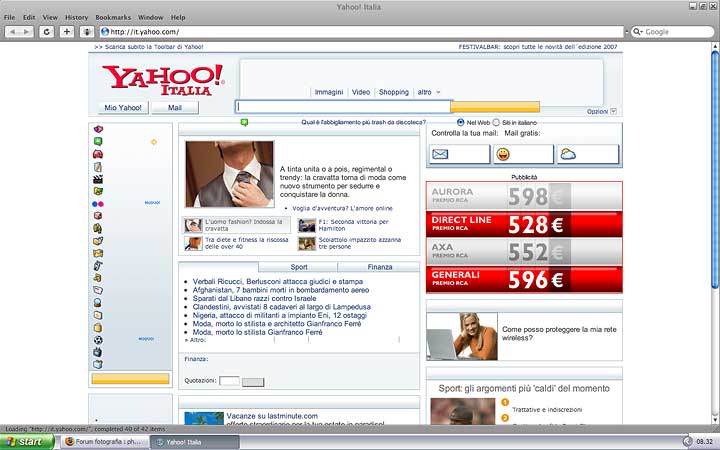Open the address bar history dropdown arrow
This screenshot has width=720, height=450.
click(x=626, y=32)
